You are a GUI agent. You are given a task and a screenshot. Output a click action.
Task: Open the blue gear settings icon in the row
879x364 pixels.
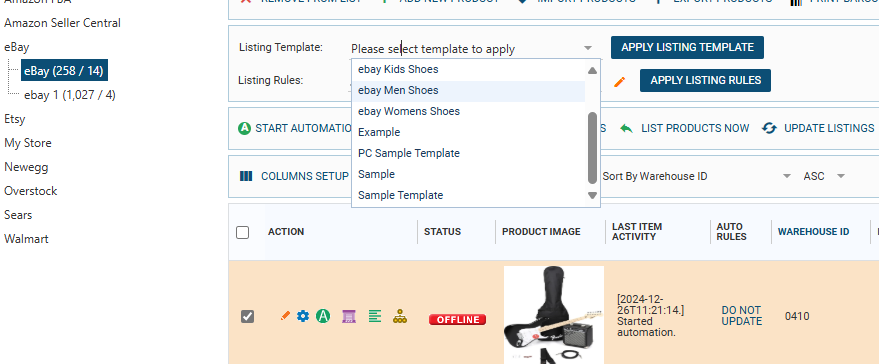303,316
